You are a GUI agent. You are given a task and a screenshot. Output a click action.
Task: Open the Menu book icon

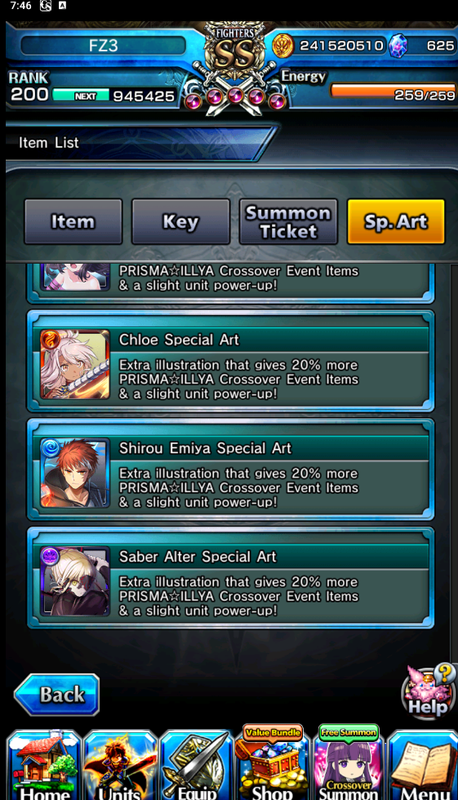point(423,764)
